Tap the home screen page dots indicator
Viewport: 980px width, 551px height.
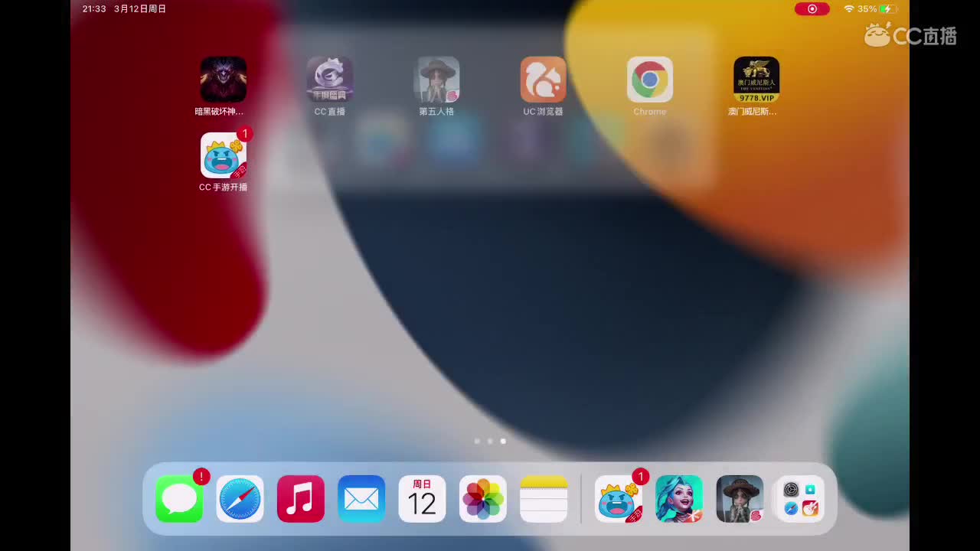coord(490,441)
